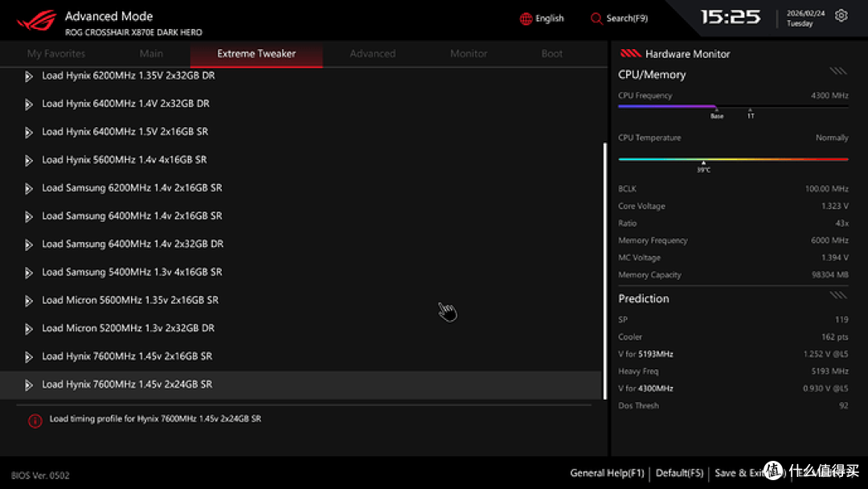868x489 pixels.
Task: Open the My Favorites tab
Action: coord(56,54)
